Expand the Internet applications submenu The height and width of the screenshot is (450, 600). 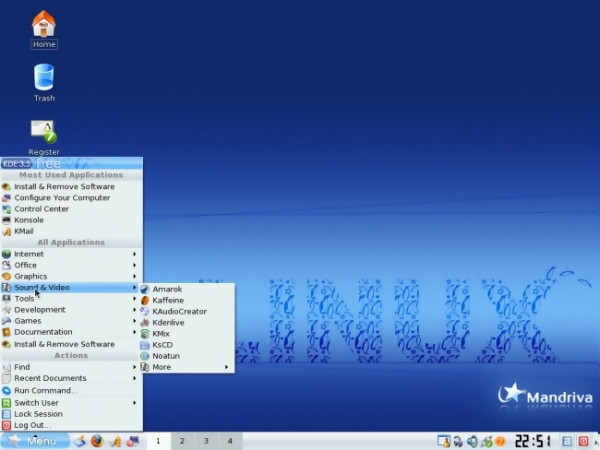click(30, 254)
